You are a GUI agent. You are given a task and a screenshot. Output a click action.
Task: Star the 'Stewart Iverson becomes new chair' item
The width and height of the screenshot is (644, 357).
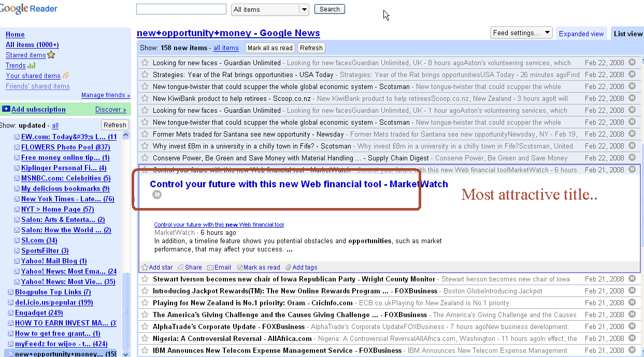(x=145, y=279)
